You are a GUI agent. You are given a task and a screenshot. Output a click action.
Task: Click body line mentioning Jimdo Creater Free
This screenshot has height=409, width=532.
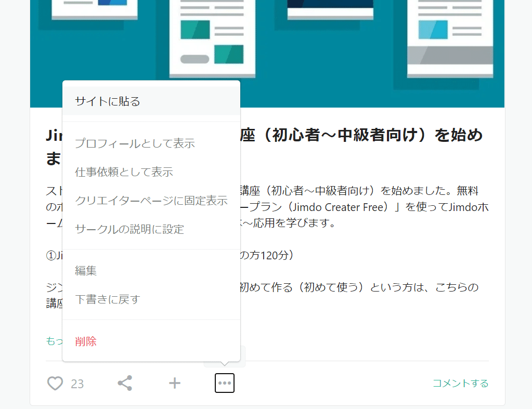(365, 207)
